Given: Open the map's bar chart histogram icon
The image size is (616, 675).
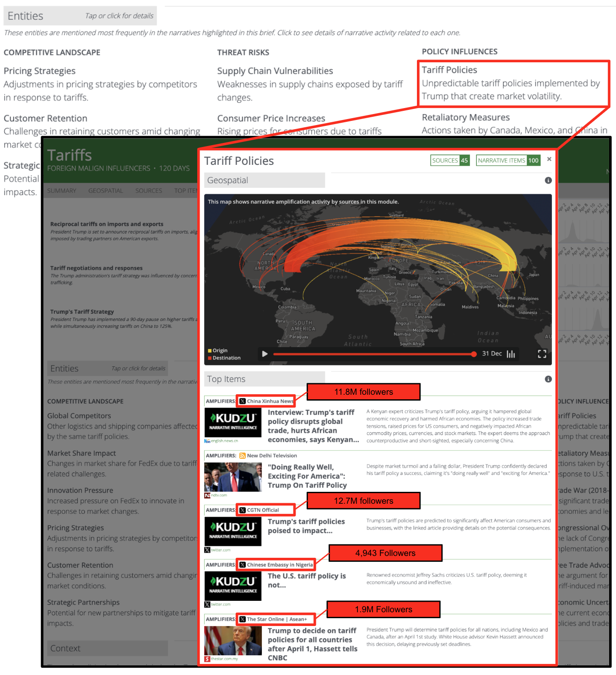Looking at the screenshot, I should click(511, 354).
